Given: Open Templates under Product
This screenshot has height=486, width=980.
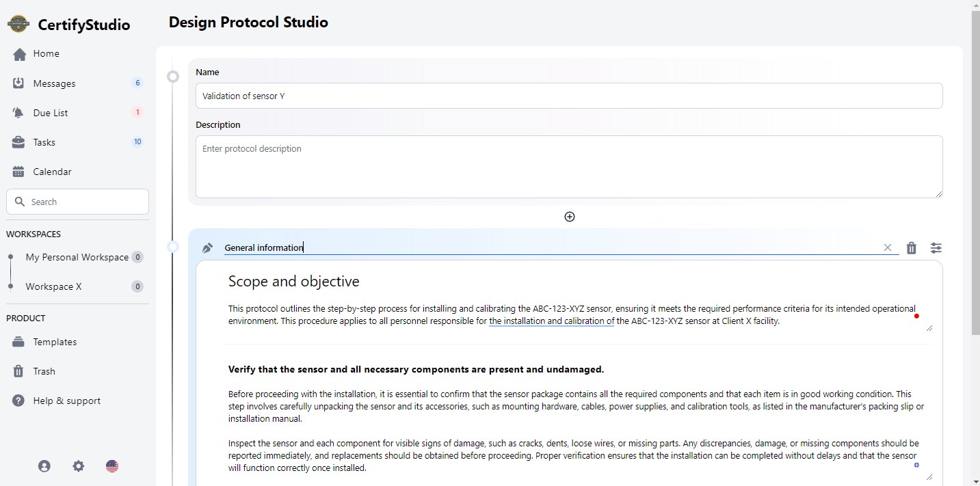Looking at the screenshot, I should [x=55, y=342].
